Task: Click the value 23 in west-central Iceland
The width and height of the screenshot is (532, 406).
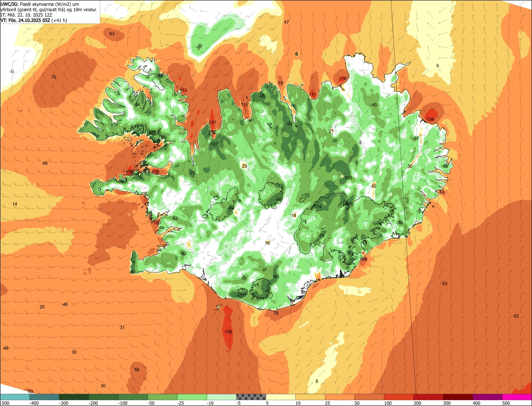Action: pos(244,166)
